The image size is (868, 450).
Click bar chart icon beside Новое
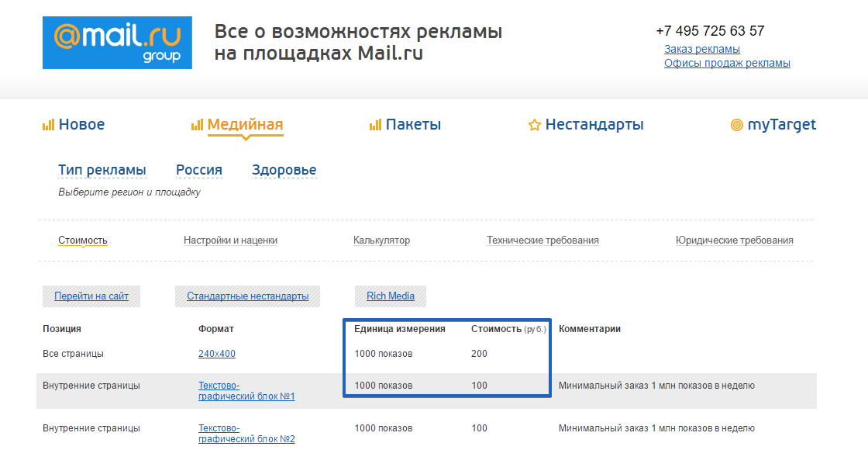pos(48,125)
